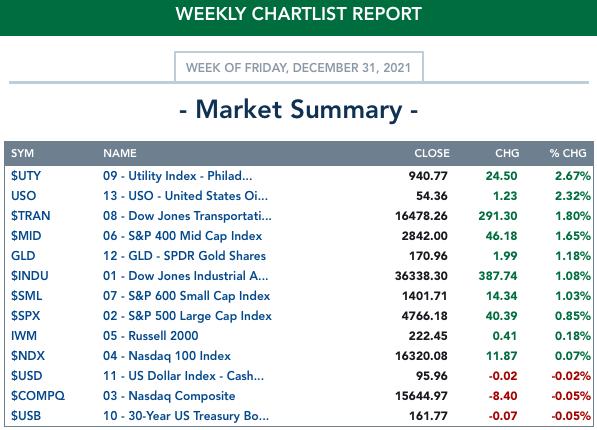Open the $UTY symbol link
This screenshot has height=430, width=597.
coord(26,176)
